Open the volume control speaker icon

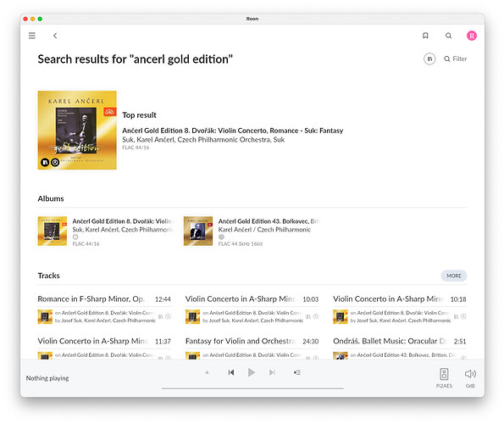[470, 374]
